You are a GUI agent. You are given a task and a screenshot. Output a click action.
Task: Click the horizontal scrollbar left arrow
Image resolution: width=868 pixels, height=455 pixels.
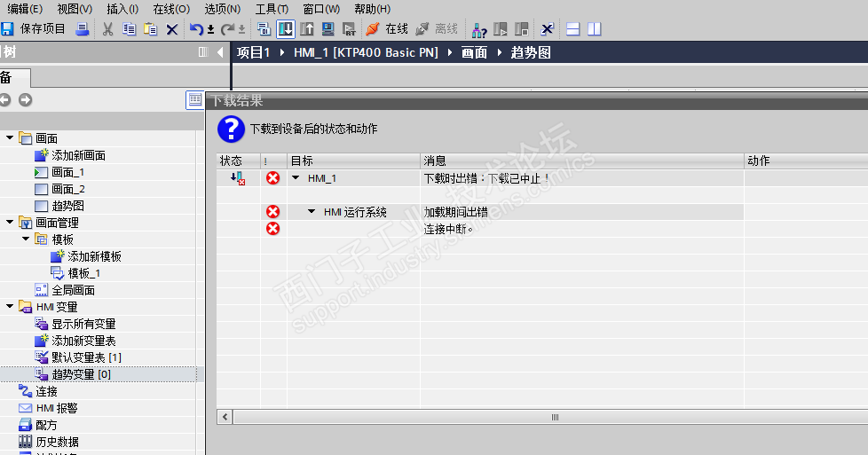225,417
